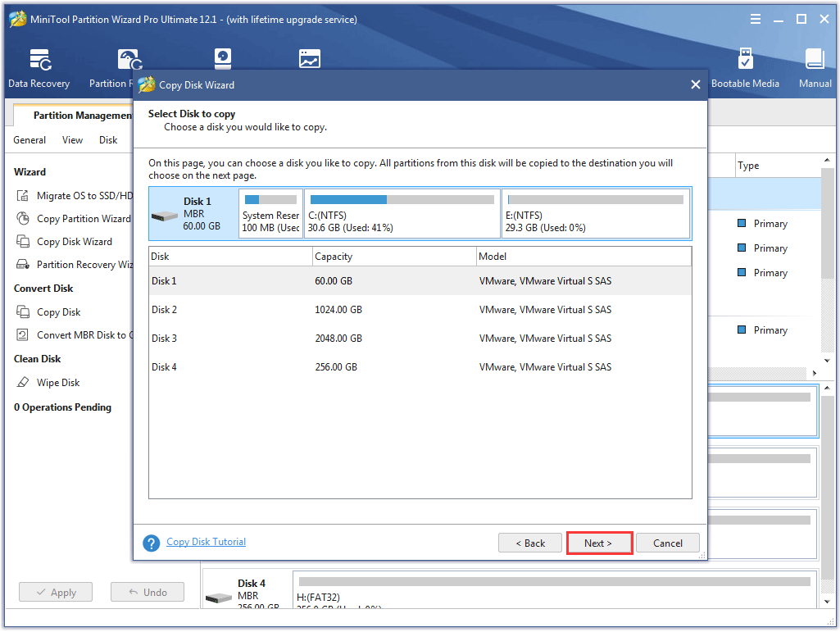Click the first Primary blue square indicator

pos(742,223)
